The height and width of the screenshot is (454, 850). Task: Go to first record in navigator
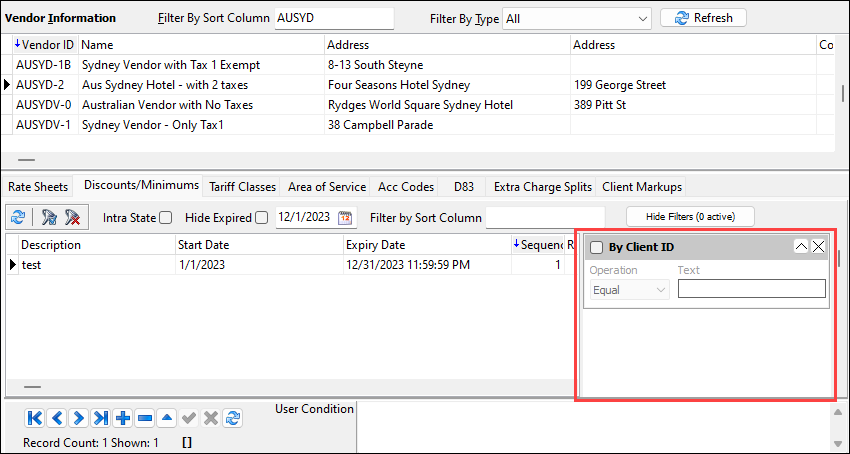35,418
